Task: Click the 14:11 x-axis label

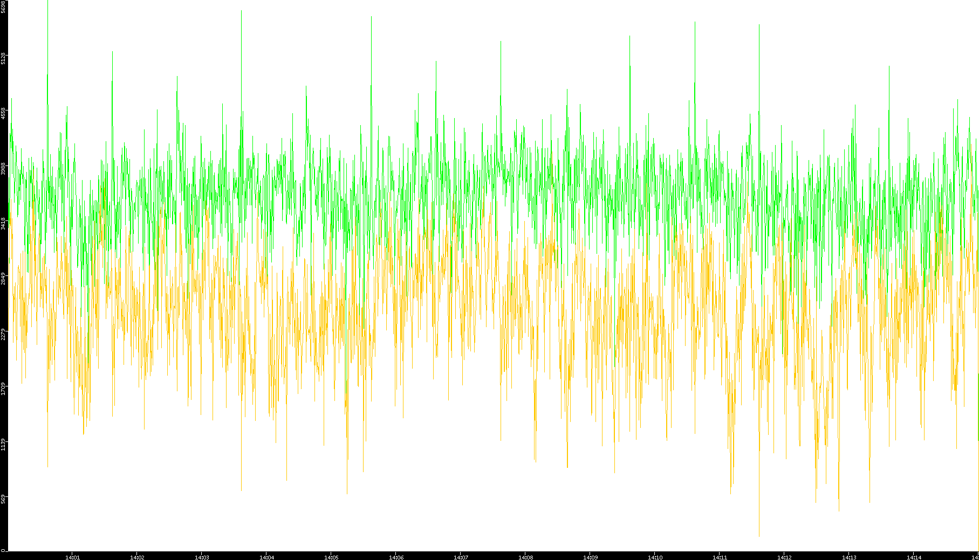Action: pyautogui.click(x=720, y=557)
